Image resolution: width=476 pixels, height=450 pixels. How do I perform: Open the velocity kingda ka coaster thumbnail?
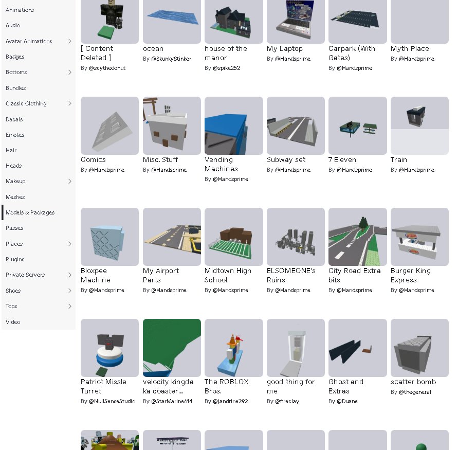coord(172,348)
